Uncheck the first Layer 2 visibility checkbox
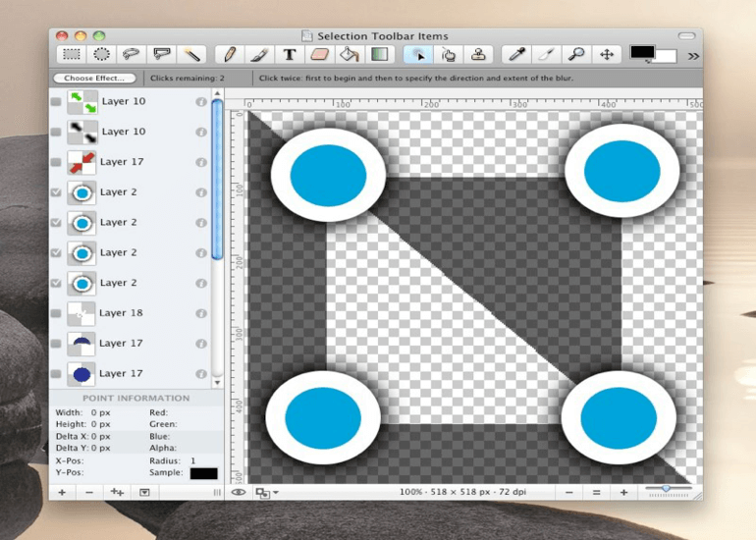 tap(56, 192)
